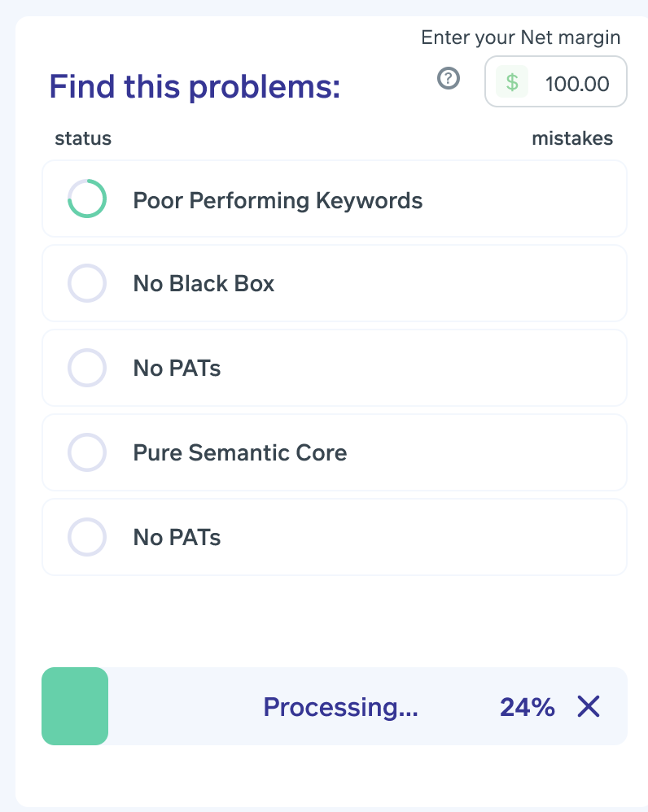Screen dimensions: 648x812
Task: Click the dollar sign icon in margin field
Action: 510,81
